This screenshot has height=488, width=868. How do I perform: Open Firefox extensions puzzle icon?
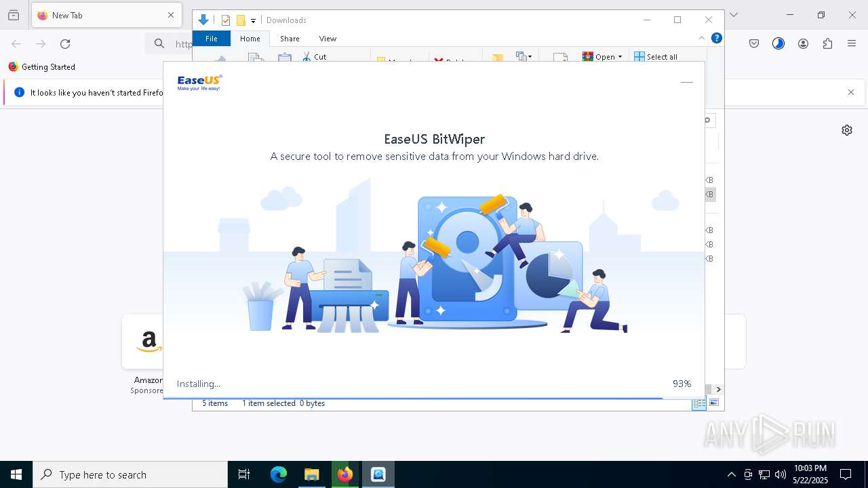pos(827,44)
